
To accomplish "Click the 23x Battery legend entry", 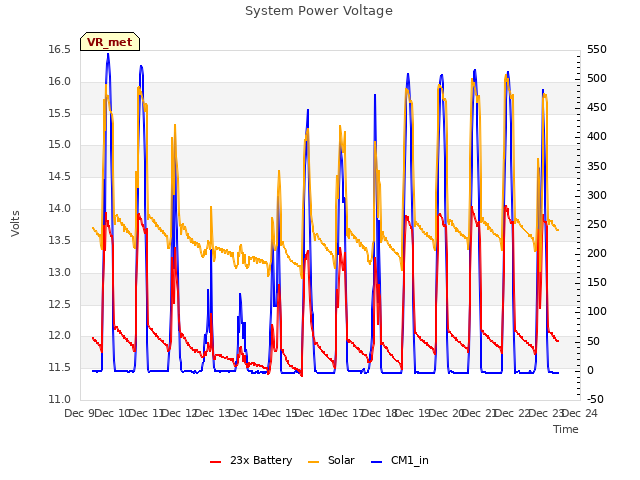I will click(x=251, y=460).
